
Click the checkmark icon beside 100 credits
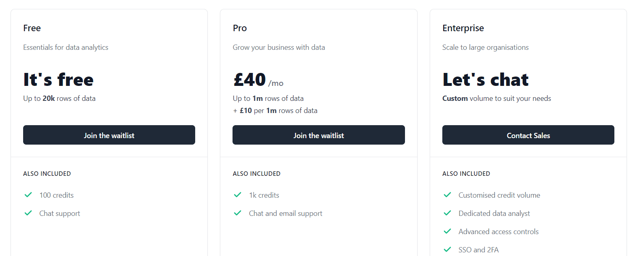(x=28, y=195)
